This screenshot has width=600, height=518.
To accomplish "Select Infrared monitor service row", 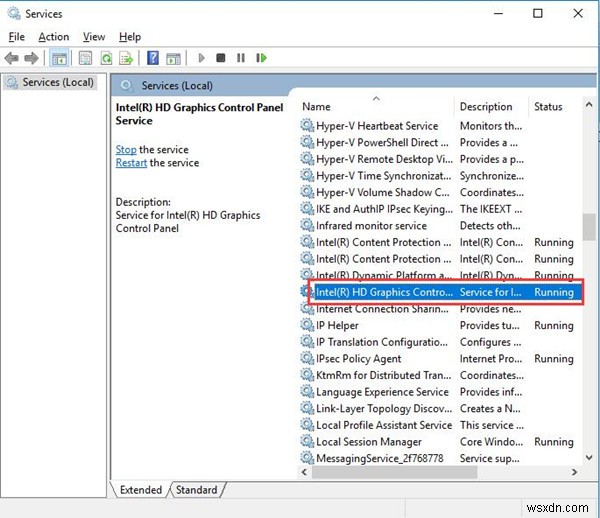I will point(440,225).
